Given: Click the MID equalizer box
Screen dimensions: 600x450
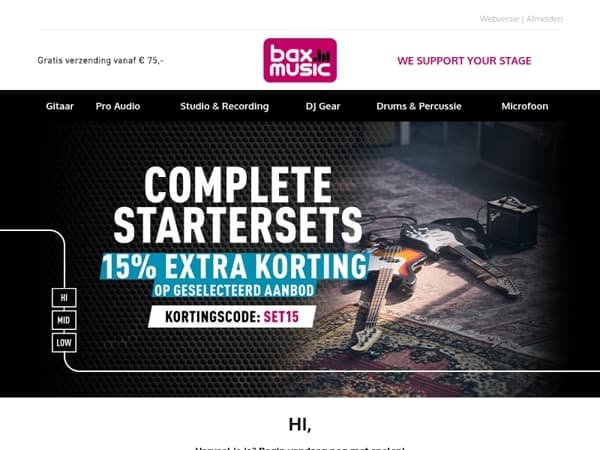Looking at the screenshot, I should click(64, 320).
